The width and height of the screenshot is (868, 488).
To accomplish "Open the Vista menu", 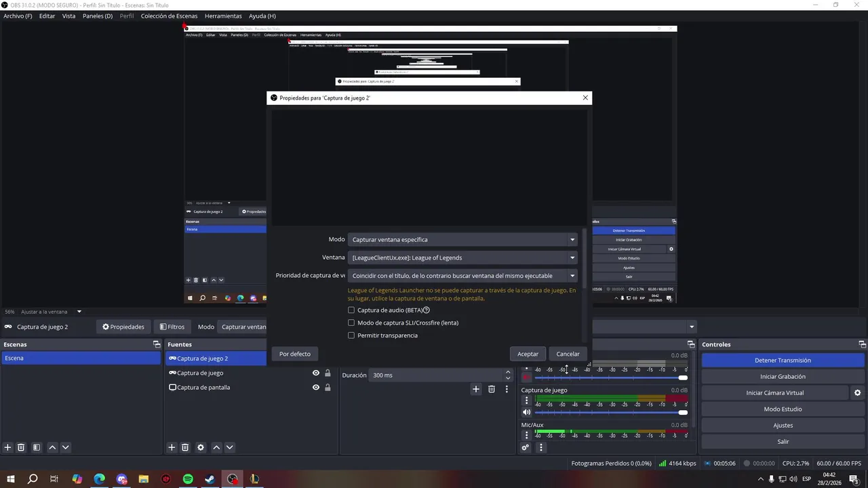I will point(68,16).
